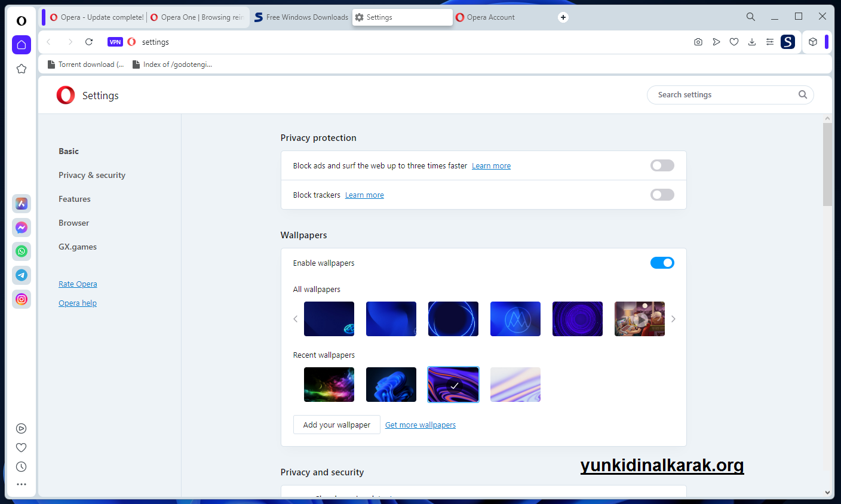Click the Search settings input field
This screenshot has height=504, width=841.
click(x=730, y=94)
